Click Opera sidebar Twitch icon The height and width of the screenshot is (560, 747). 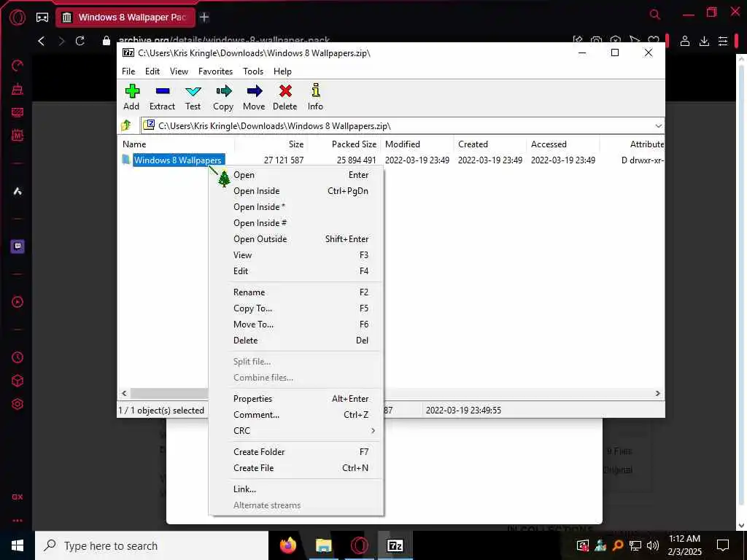[18, 246]
